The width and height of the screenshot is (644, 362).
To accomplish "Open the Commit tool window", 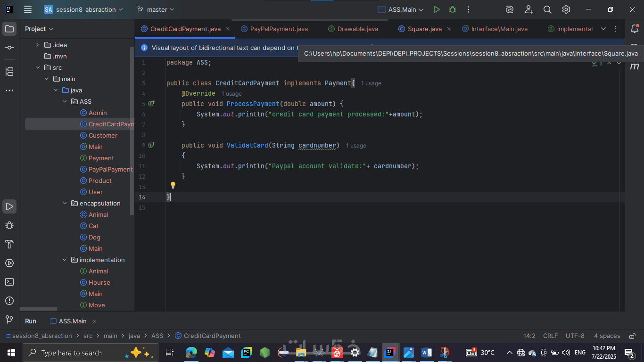I will pos(9,48).
